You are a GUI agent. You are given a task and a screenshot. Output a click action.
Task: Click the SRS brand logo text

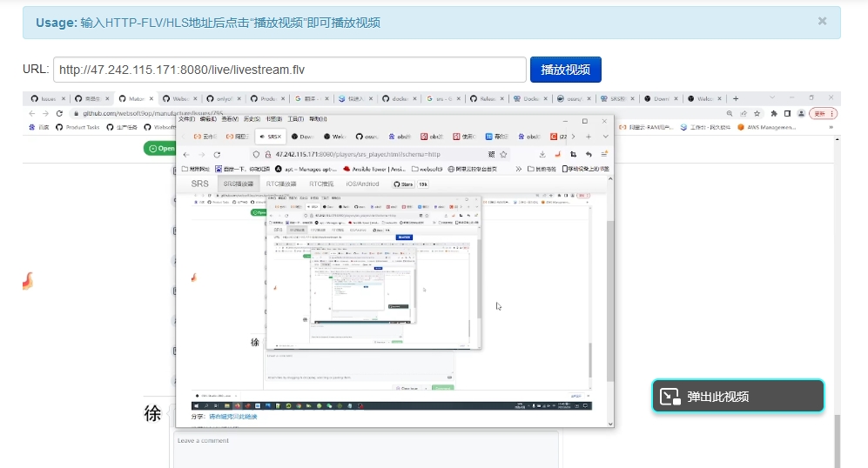[x=199, y=184]
